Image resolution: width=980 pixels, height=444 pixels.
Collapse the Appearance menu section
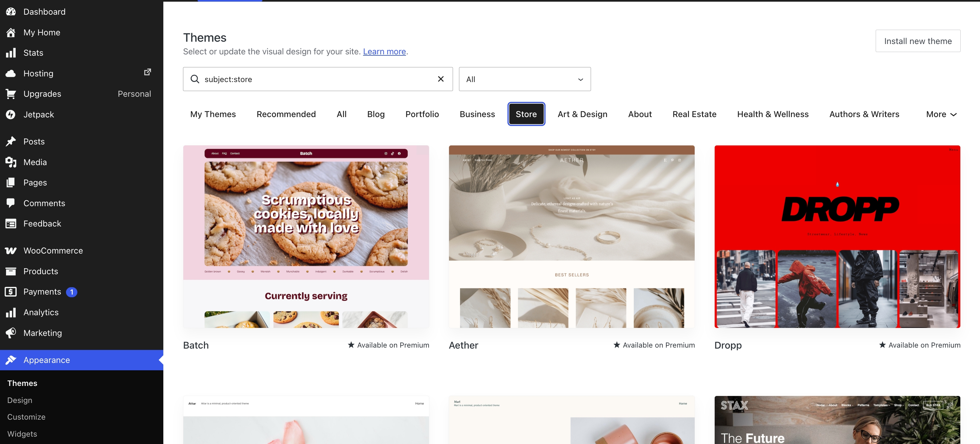coord(46,360)
